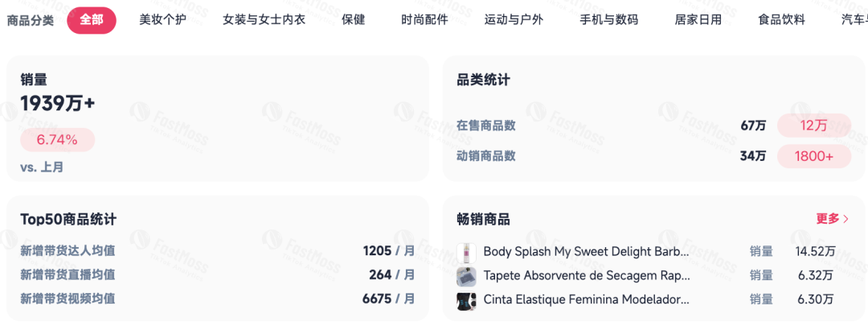
Task: Click the 12万 badge beside 在售商品数
Action: tap(813, 126)
